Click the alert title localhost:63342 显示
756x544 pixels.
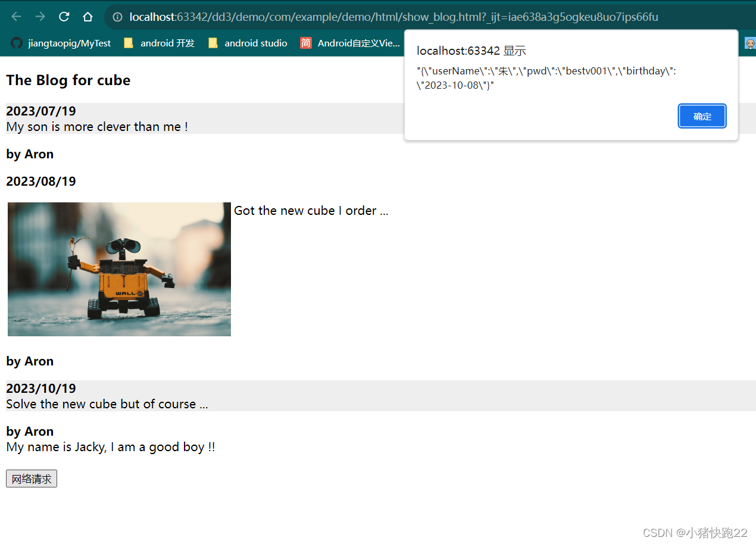coord(471,51)
